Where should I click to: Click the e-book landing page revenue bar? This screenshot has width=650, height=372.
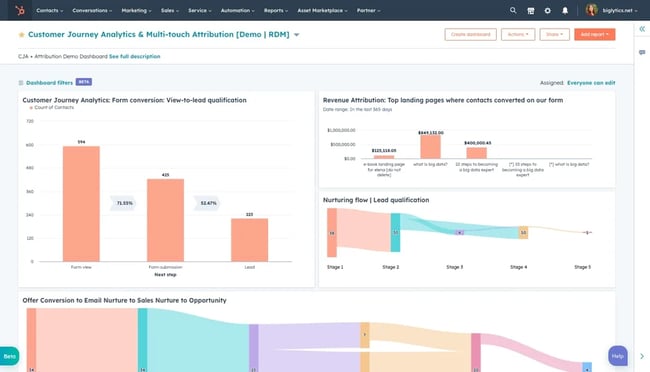(x=384, y=157)
